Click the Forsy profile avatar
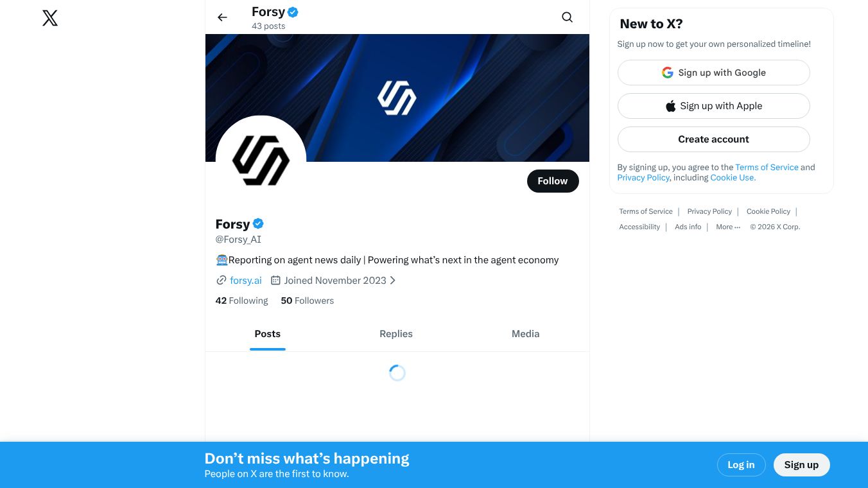This screenshot has width=868, height=488. point(261,161)
